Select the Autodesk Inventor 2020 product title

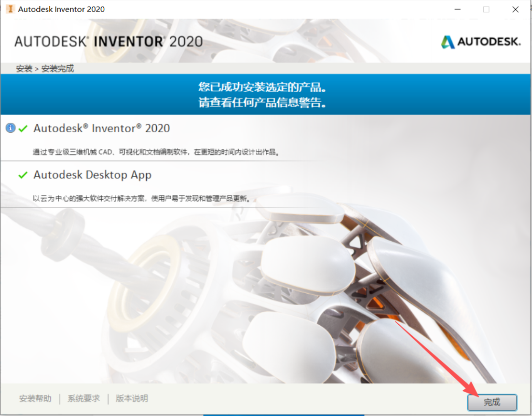(101, 128)
